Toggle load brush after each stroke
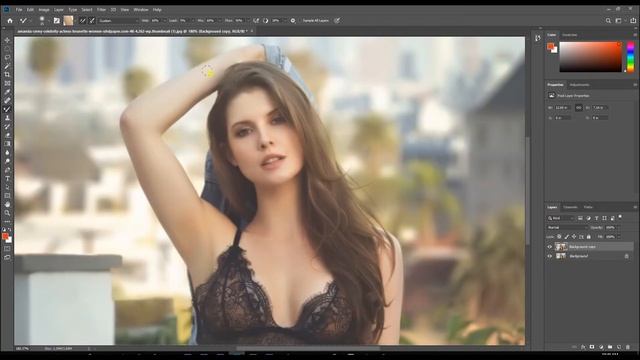640x360 pixels. coord(83,20)
